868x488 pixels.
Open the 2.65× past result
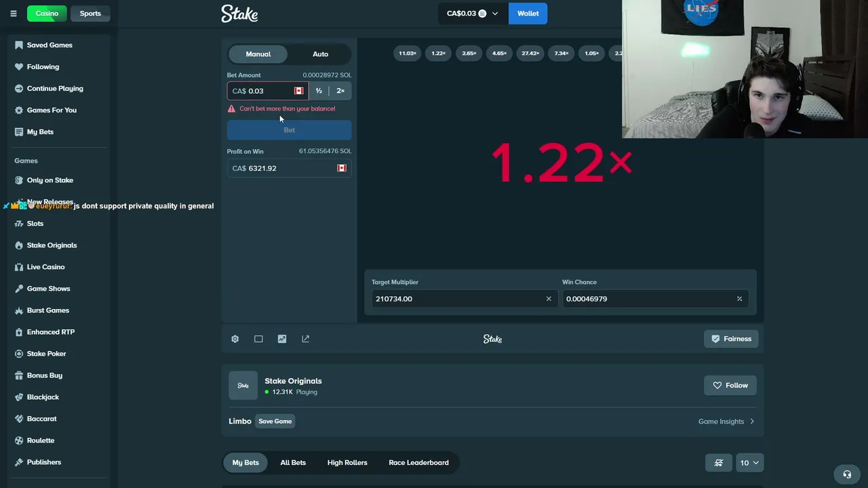click(x=469, y=54)
